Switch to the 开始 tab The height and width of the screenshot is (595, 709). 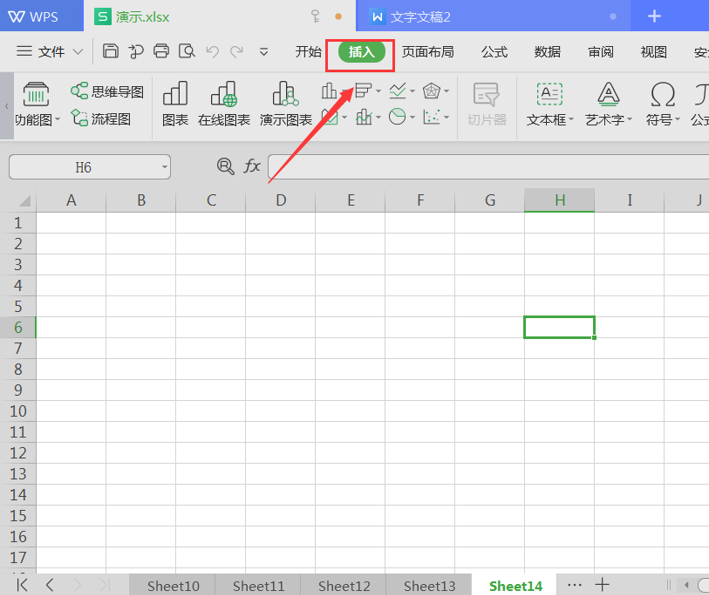coord(308,52)
